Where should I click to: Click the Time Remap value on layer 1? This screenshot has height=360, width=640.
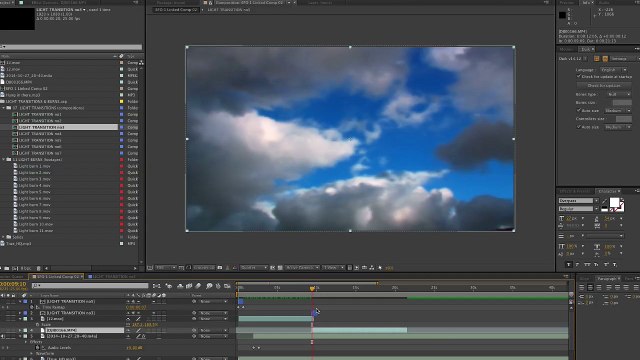[136, 307]
